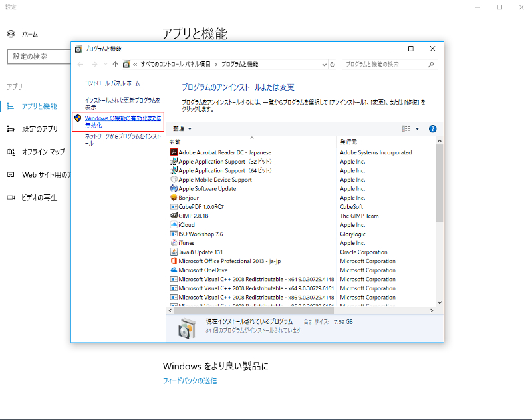Open コントロール パネル ホーム link

[x=112, y=83]
